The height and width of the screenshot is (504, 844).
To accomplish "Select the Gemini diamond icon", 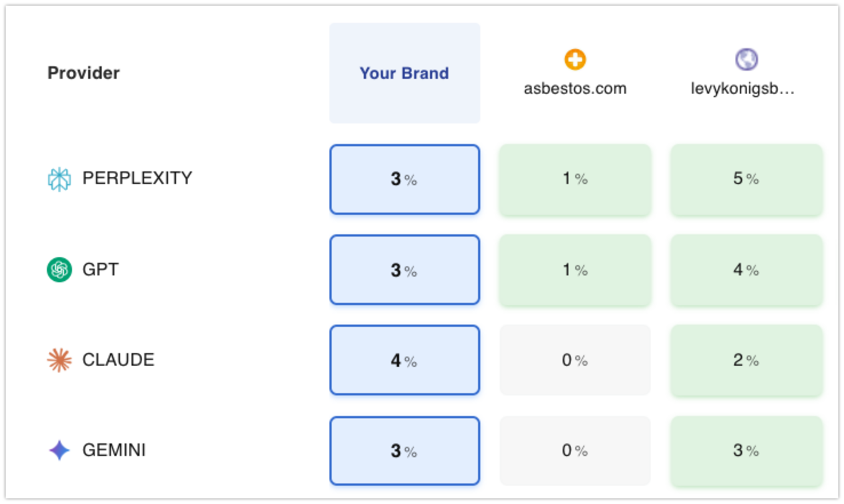I will pyautogui.click(x=59, y=450).
